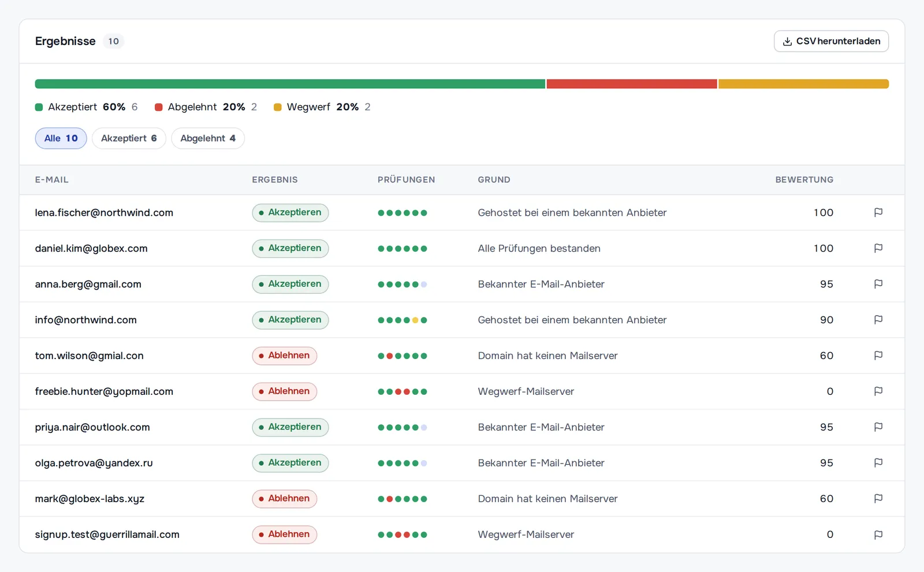Screen dimensions: 924x572
Task: Click the Abgelehnt 20% legend label
Action: (206, 107)
